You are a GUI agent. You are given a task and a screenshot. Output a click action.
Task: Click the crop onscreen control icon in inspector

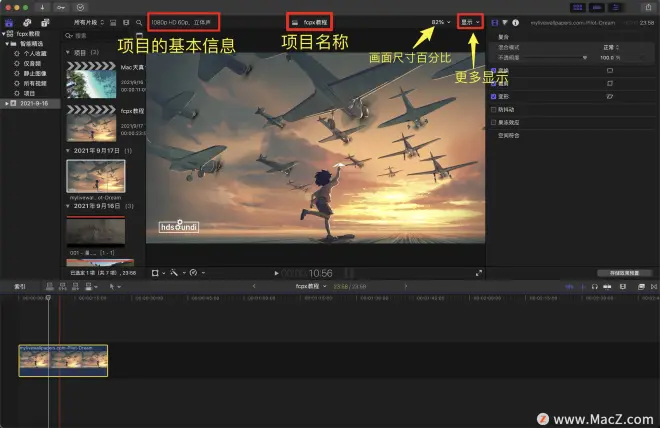click(610, 83)
